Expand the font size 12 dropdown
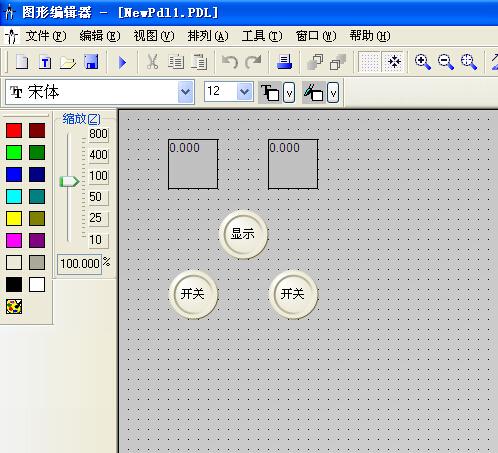Screen dimensions: 498x453 point(245,91)
